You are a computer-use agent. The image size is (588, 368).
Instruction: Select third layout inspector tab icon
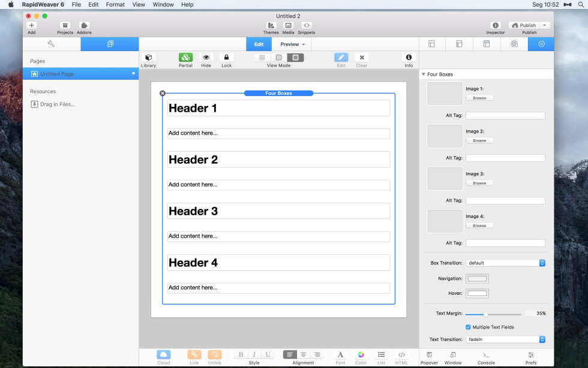(x=487, y=44)
